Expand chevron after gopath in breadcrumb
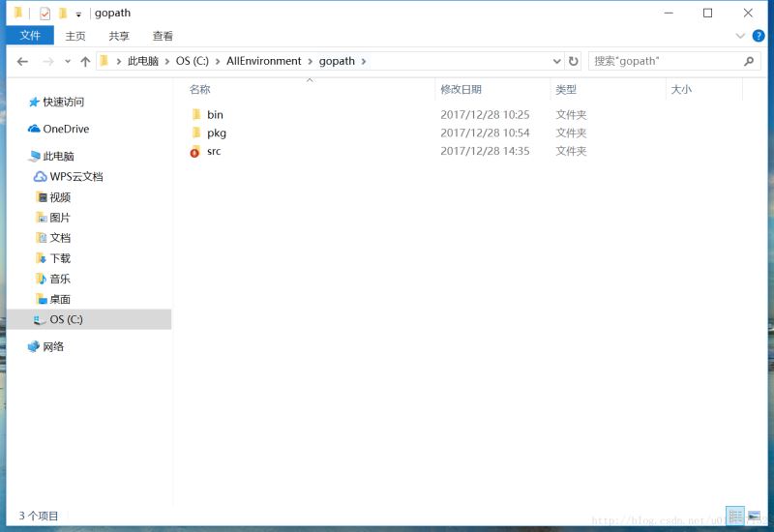The image size is (774, 532). pos(364,61)
